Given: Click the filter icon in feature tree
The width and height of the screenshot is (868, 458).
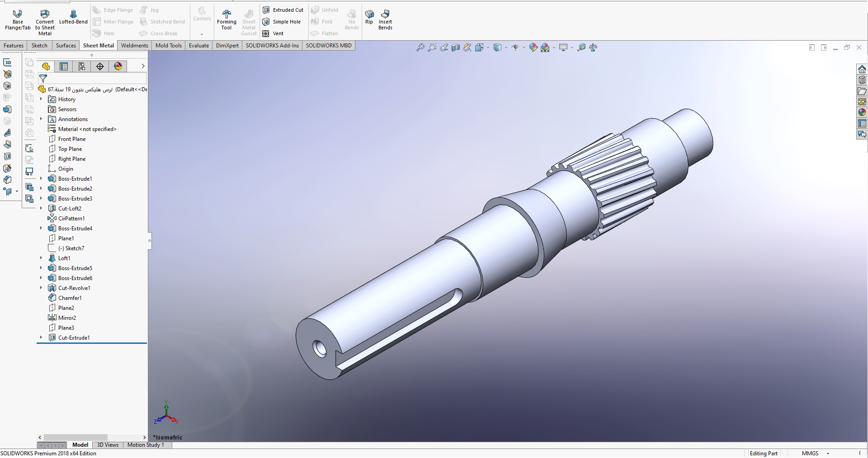Looking at the screenshot, I should [x=43, y=78].
